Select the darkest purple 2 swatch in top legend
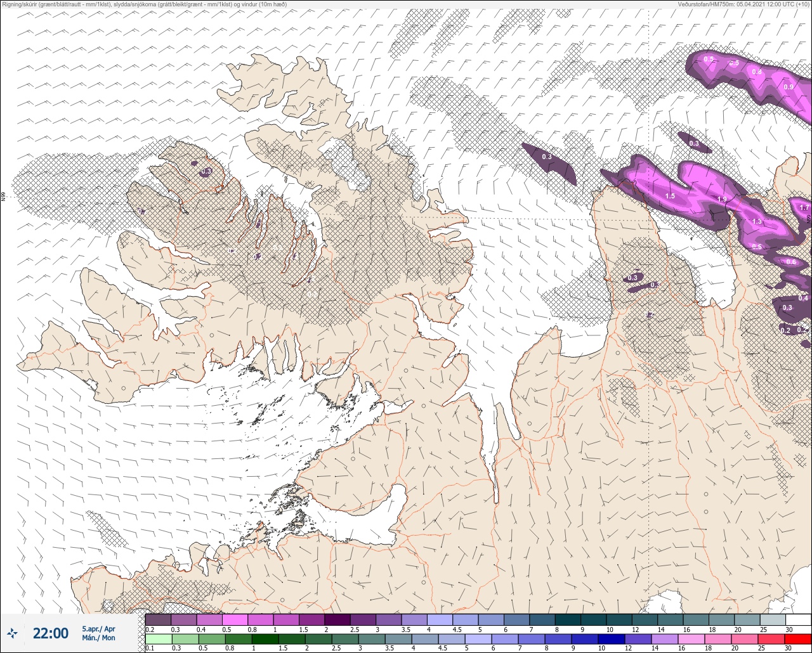 click(337, 619)
